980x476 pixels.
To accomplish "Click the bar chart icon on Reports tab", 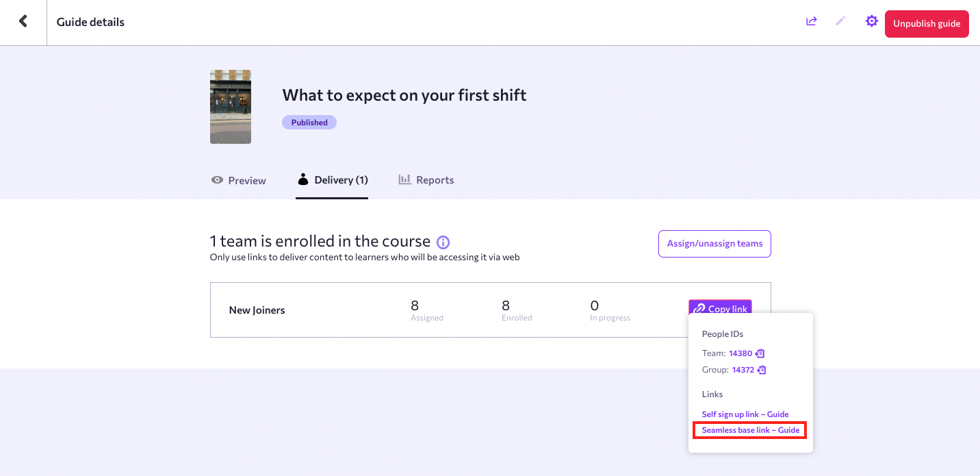I will click(x=404, y=179).
